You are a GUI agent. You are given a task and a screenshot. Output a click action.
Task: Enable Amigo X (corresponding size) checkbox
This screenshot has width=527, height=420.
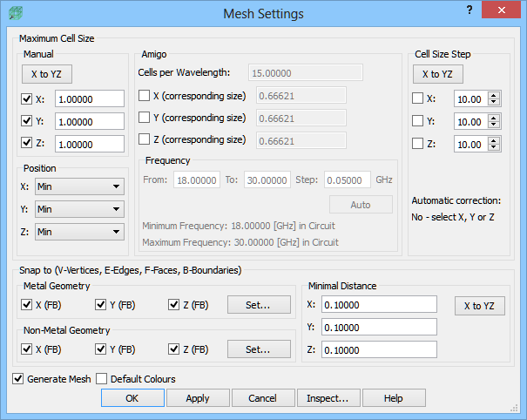tap(145, 96)
